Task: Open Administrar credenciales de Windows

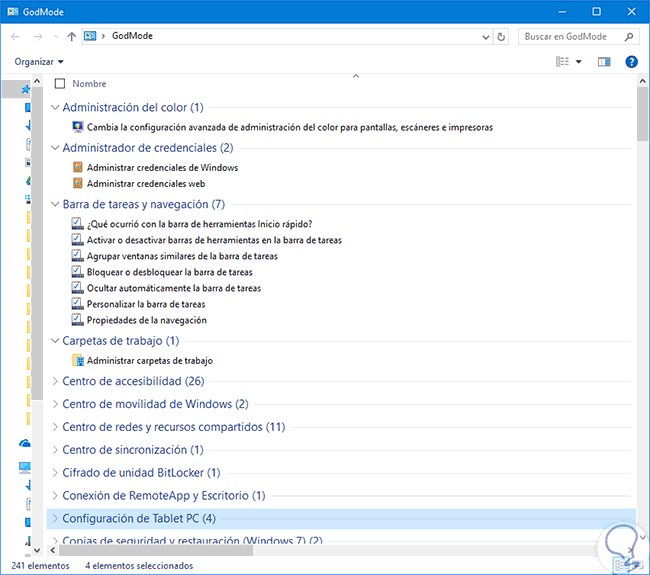Action: pos(162,167)
